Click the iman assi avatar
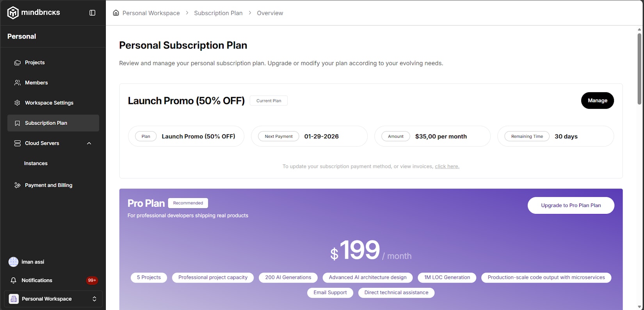The height and width of the screenshot is (310, 644). click(x=13, y=262)
